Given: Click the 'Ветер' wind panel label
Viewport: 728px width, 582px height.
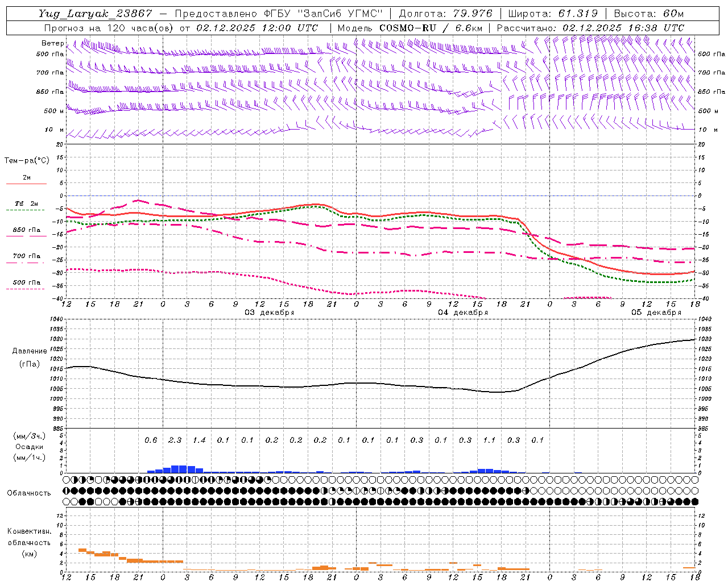Looking at the screenshot, I should coord(53,43).
